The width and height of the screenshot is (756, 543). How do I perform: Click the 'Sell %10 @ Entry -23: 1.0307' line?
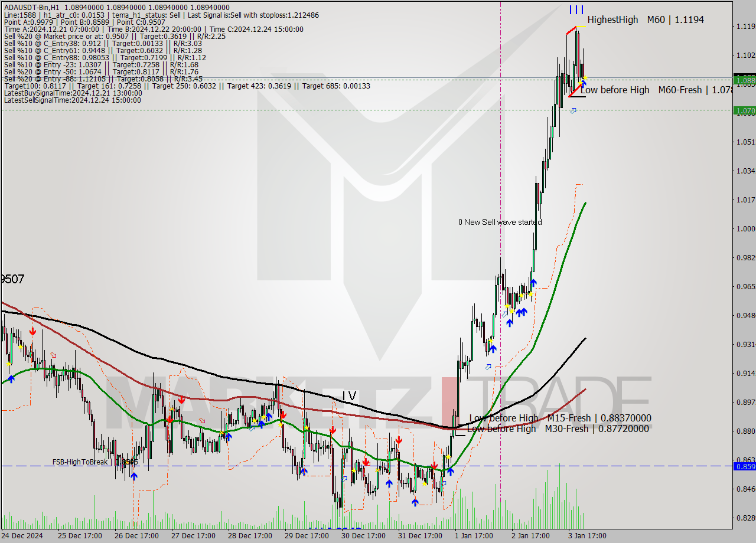(101, 64)
